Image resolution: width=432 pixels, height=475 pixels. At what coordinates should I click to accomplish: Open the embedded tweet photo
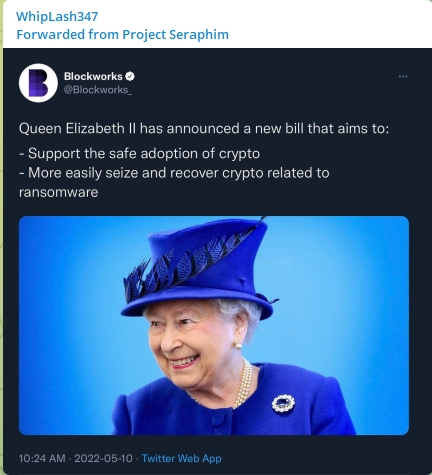tap(214, 325)
